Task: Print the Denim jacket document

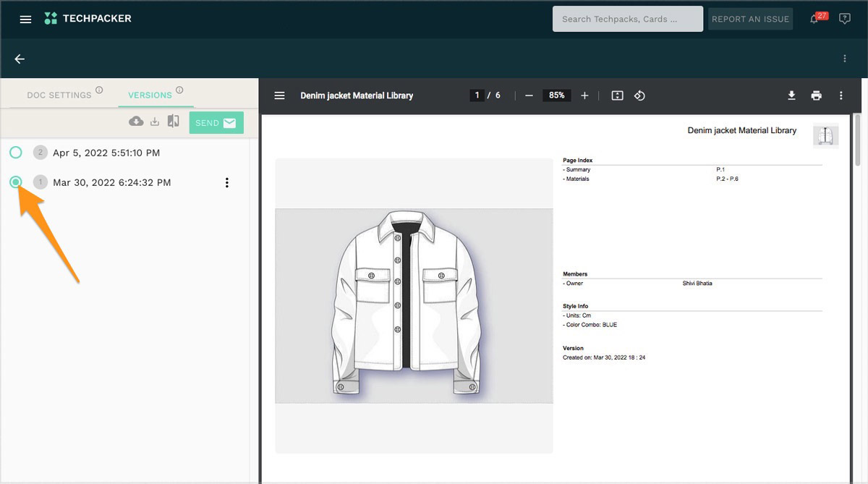Action: tap(816, 95)
